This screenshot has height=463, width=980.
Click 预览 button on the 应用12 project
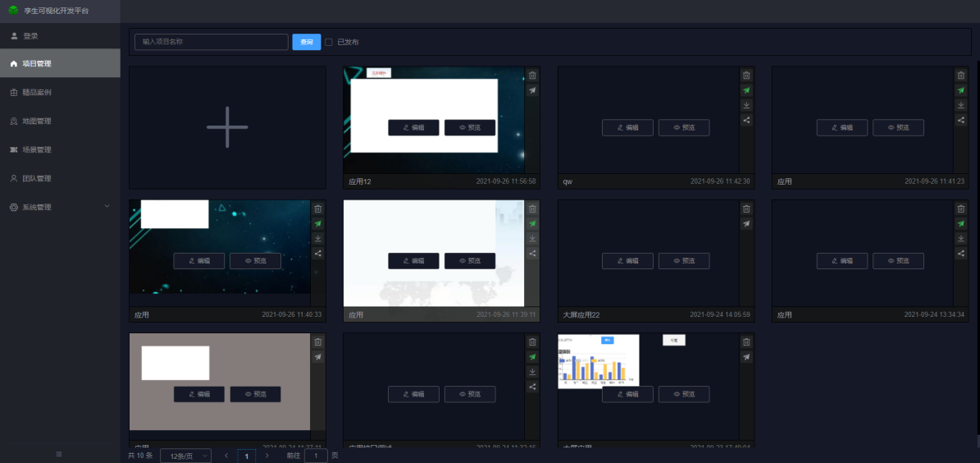pos(470,127)
